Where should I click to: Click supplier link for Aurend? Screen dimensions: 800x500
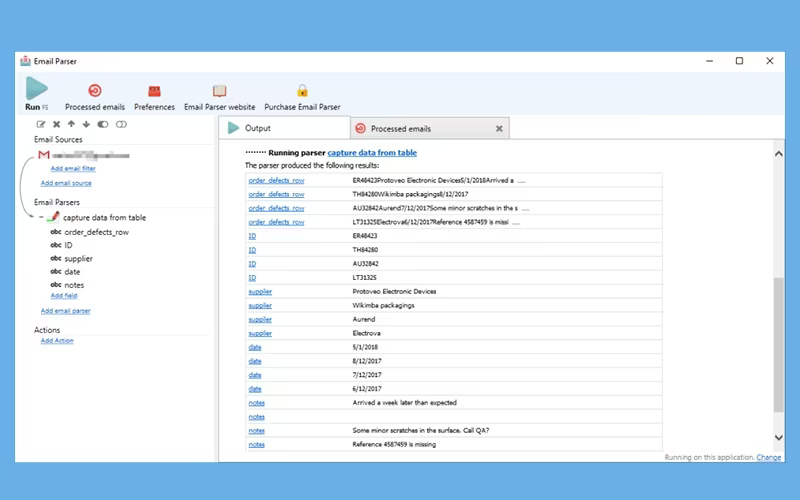(260, 319)
